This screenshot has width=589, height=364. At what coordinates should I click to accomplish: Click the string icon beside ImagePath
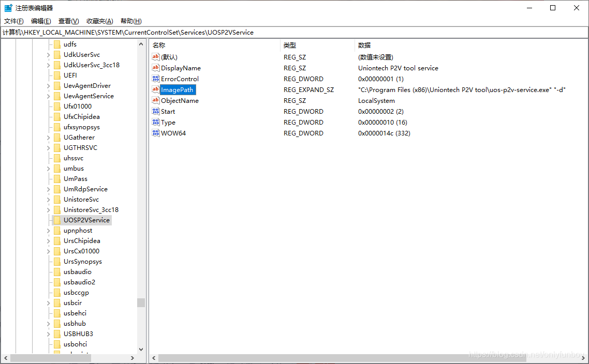tap(155, 89)
